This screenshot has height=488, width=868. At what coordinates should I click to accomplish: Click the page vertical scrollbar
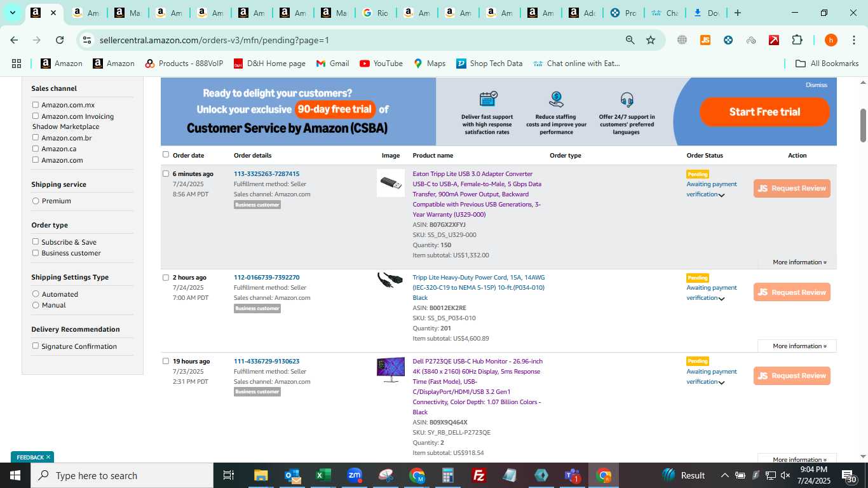pyautogui.click(x=863, y=126)
